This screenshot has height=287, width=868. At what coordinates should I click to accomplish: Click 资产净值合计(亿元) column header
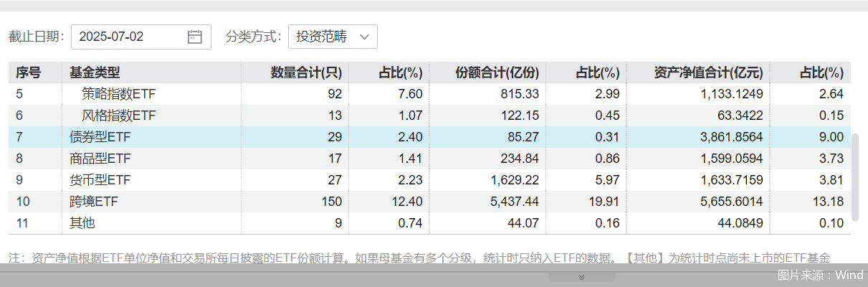coord(708,72)
